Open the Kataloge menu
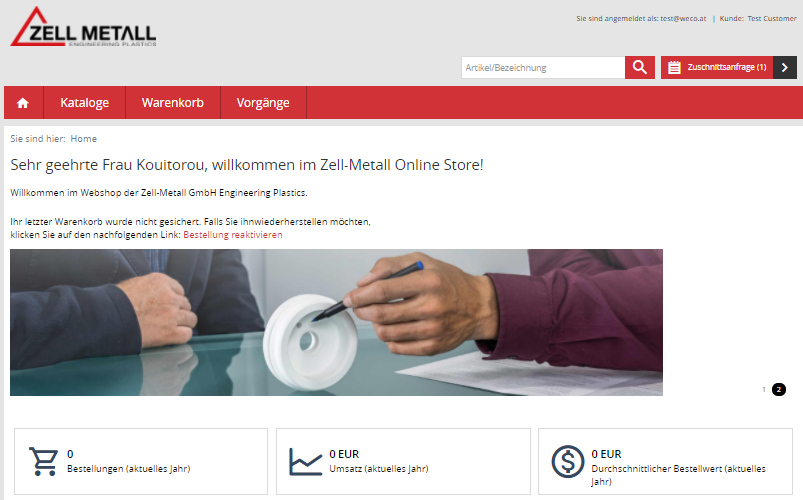The image size is (803, 500). pos(84,102)
